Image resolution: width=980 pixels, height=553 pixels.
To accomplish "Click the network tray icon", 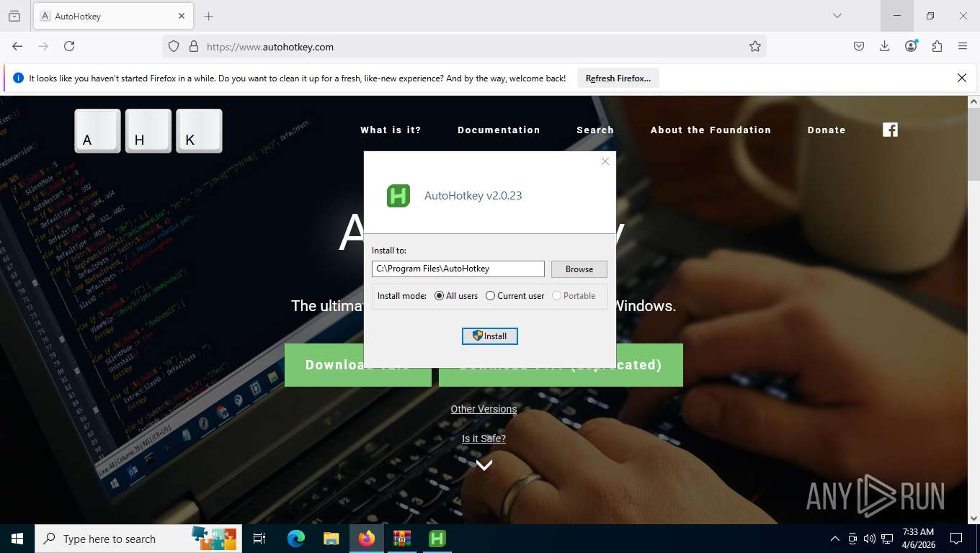I will pos(887,539).
